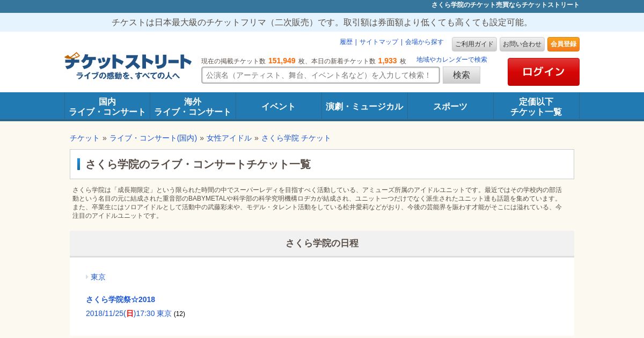Click the さくら学院の日程 section header

click(x=322, y=243)
